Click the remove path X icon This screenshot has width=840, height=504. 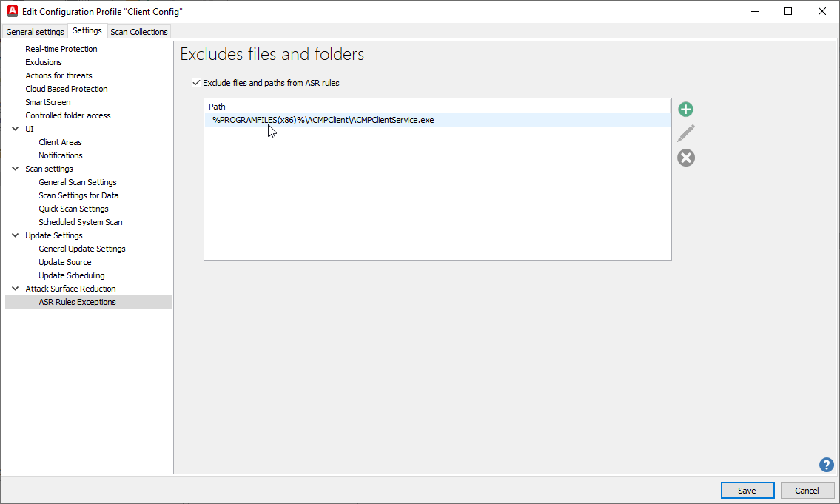[x=686, y=158]
